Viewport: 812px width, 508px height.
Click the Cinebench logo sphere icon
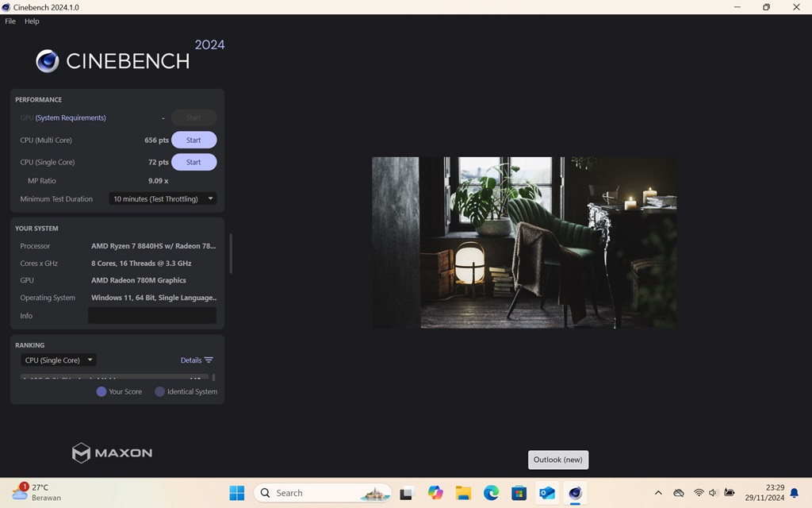coord(47,61)
